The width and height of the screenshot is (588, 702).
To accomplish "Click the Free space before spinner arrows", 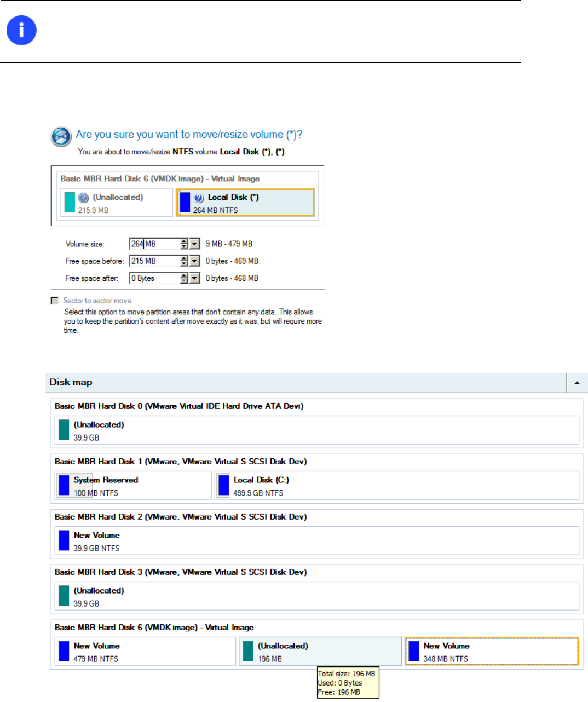I will [184, 261].
